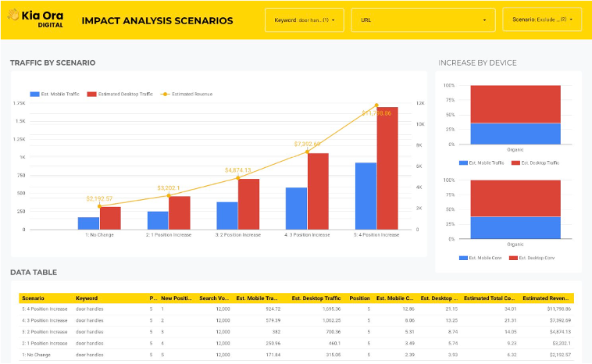
Task: Expand the URL filter dropdown
Action: (x=422, y=20)
